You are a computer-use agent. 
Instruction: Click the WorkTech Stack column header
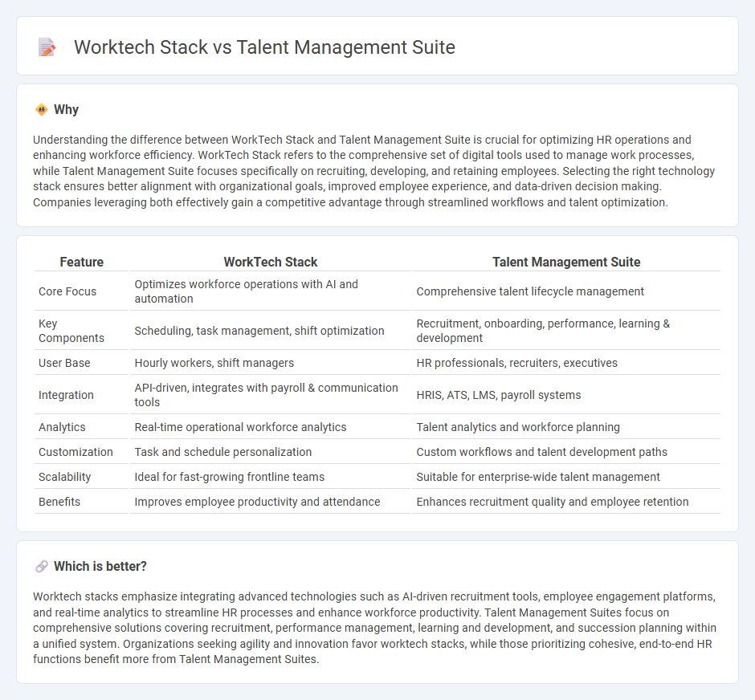click(270, 262)
